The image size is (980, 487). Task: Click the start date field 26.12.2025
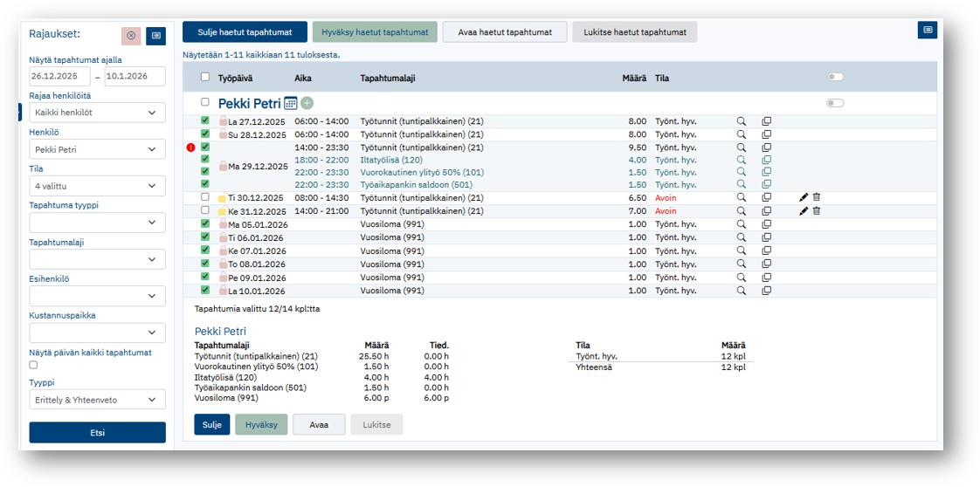pyautogui.click(x=60, y=76)
